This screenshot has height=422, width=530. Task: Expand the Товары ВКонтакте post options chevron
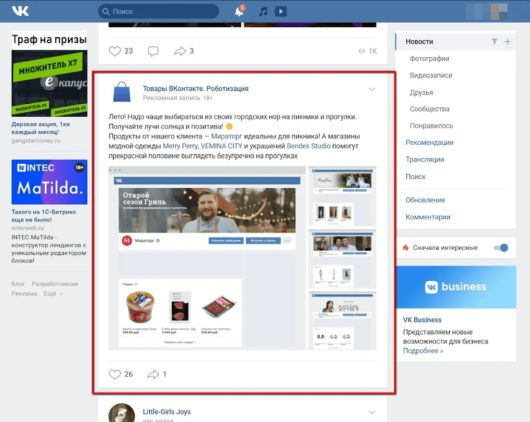click(x=372, y=89)
